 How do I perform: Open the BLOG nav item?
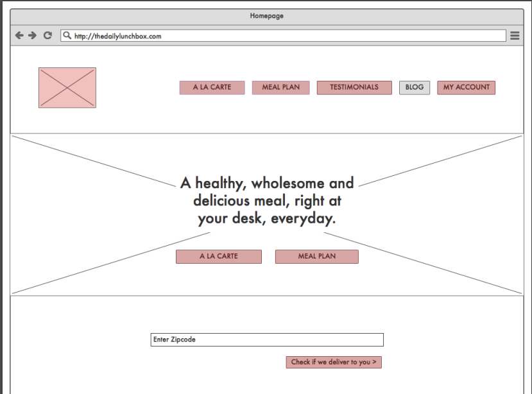click(415, 87)
